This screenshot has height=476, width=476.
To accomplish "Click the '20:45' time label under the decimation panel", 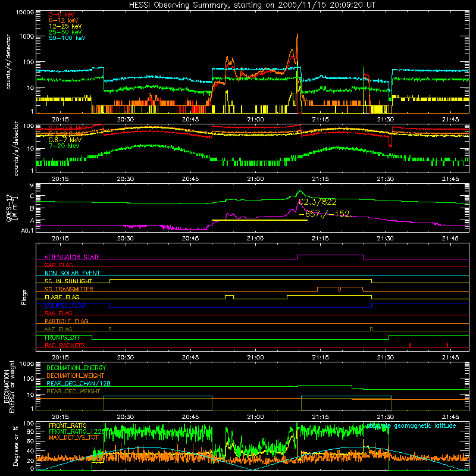I will coord(190,417).
